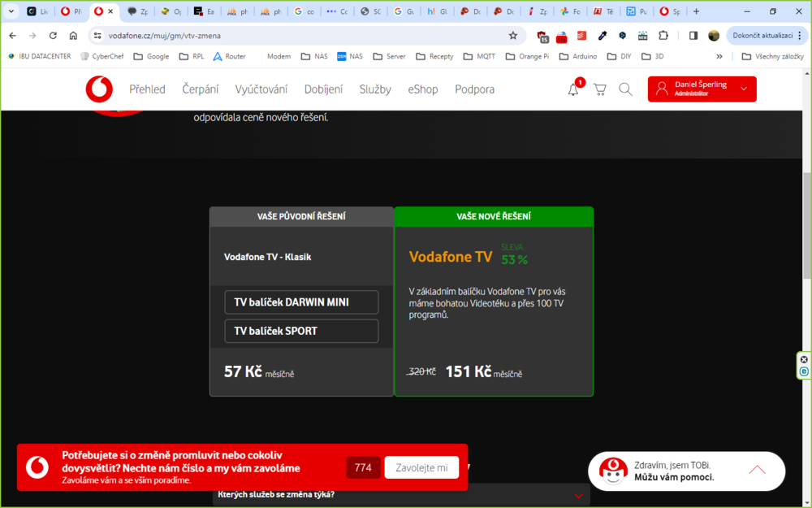
Task: Open the Recepty bookmarks folder
Action: 434,56
